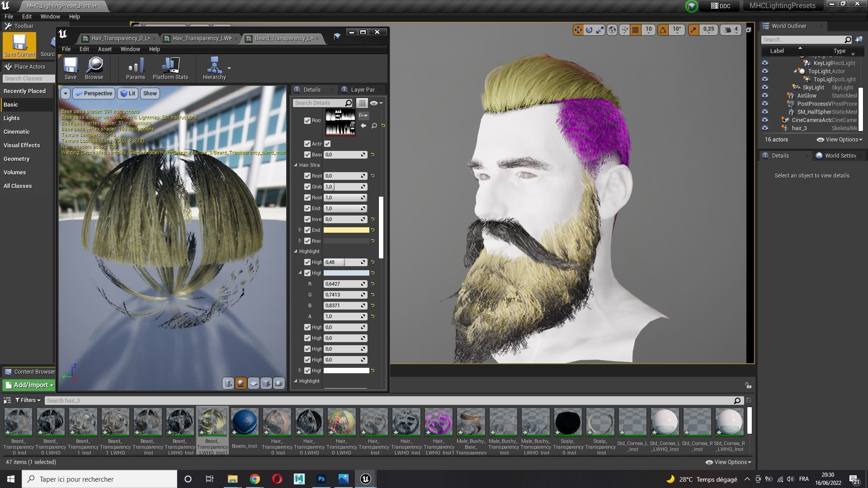Open the source control status icon top right

691,6
